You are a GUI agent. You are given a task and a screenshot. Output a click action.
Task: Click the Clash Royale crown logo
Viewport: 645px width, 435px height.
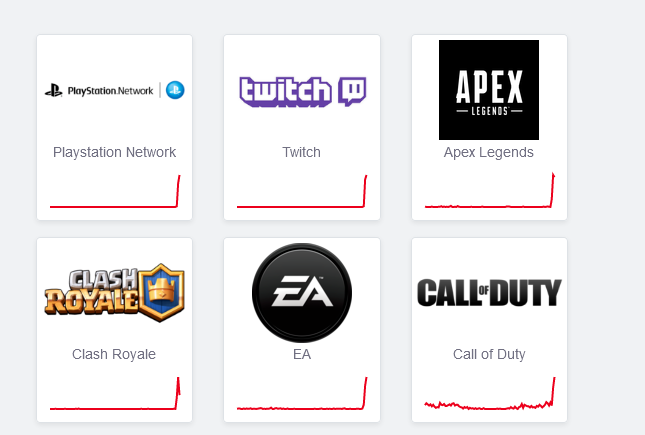coord(114,293)
